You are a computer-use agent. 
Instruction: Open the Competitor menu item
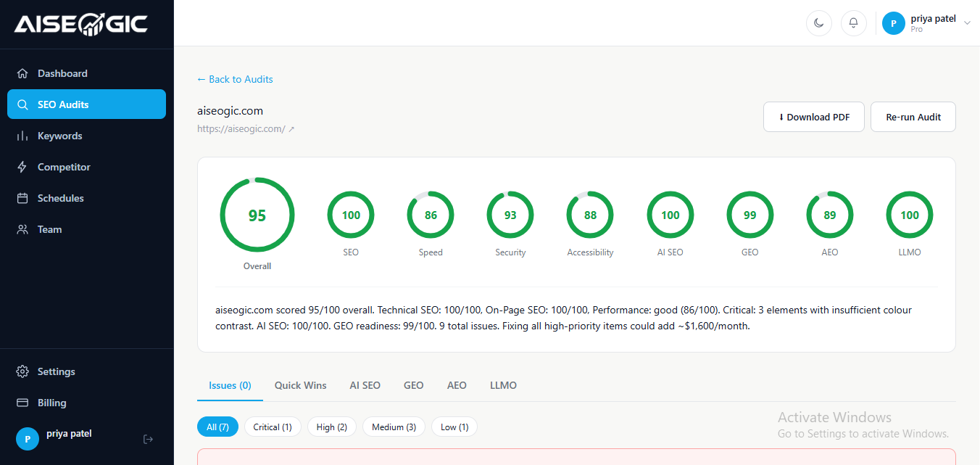pos(87,167)
